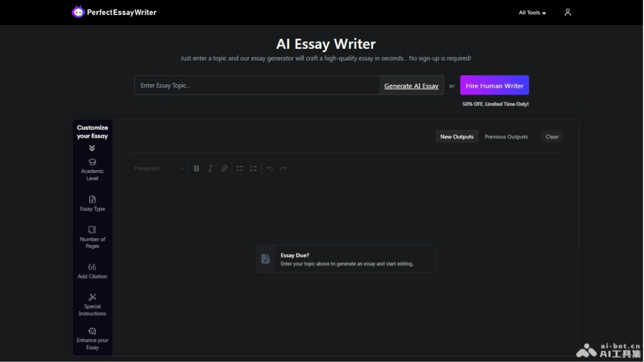Open Special Instructions magic wand icon

pyautogui.click(x=92, y=297)
